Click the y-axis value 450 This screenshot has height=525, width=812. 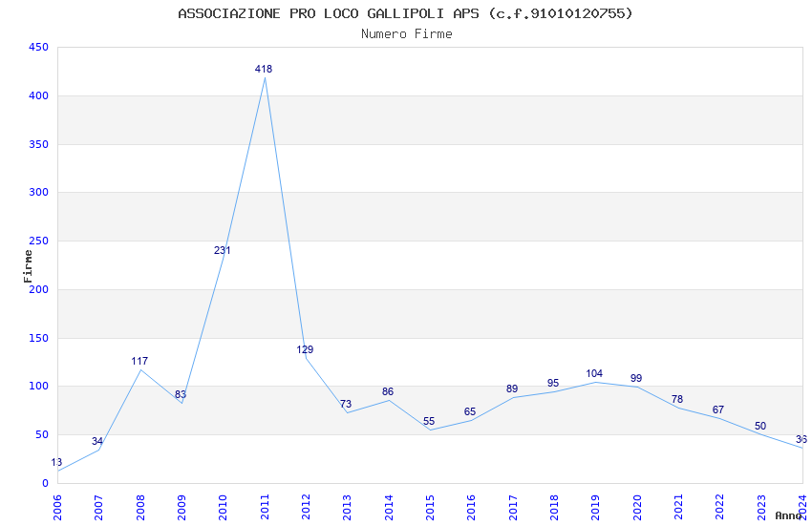(39, 47)
